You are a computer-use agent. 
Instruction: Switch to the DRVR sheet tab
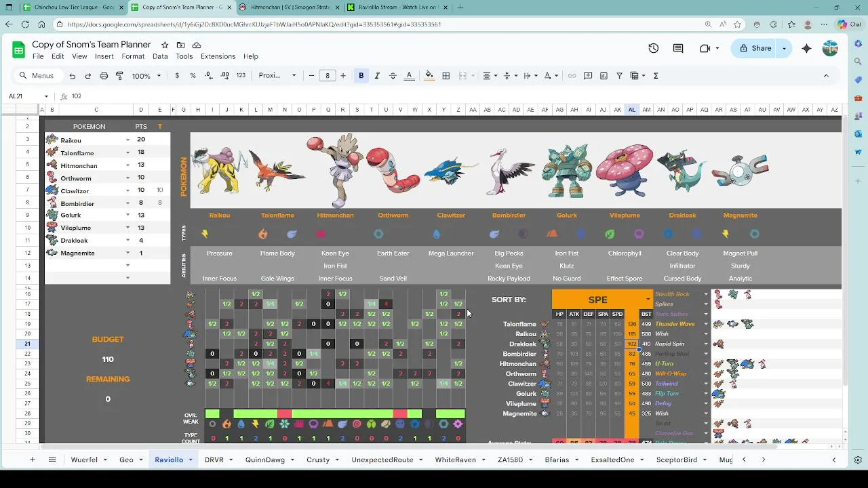(x=214, y=460)
